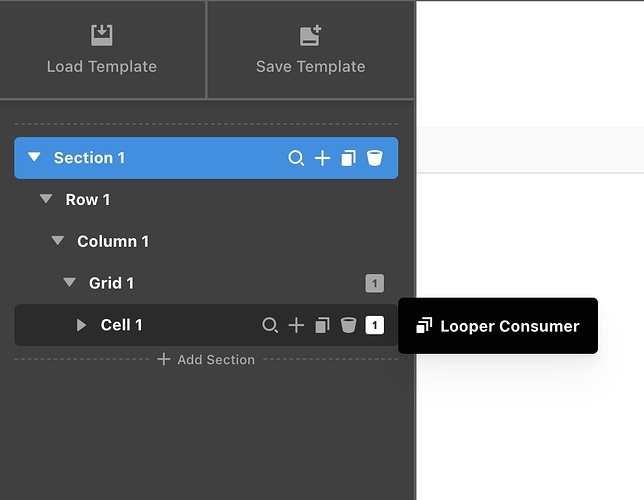Add element inside Section 1 plus icon

coord(322,158)
